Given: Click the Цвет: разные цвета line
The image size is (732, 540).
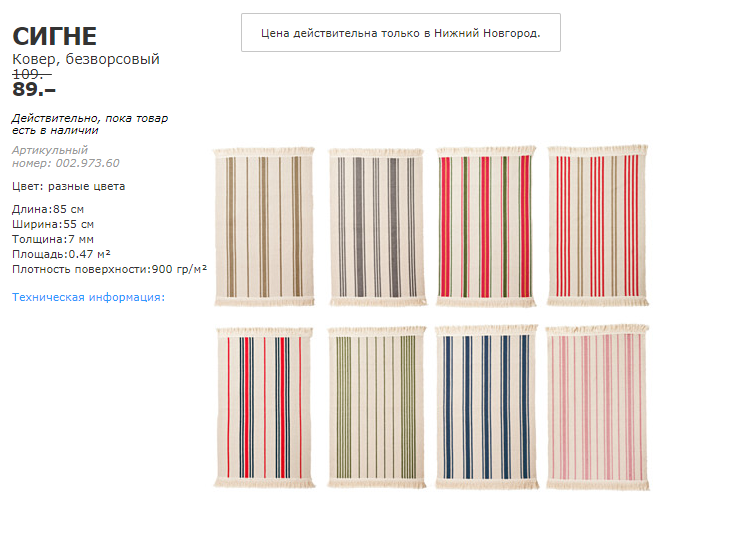Looking at the screenshot, I should click(x=69, y=186).
